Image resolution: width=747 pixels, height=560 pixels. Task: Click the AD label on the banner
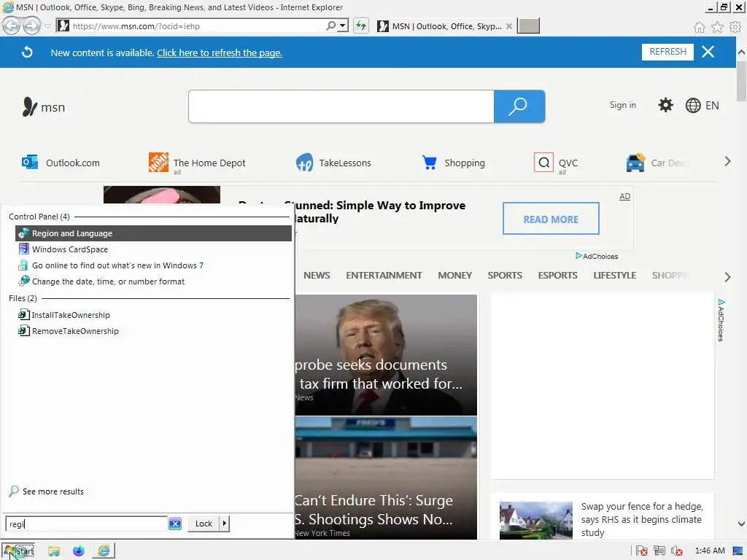(624, 196)
